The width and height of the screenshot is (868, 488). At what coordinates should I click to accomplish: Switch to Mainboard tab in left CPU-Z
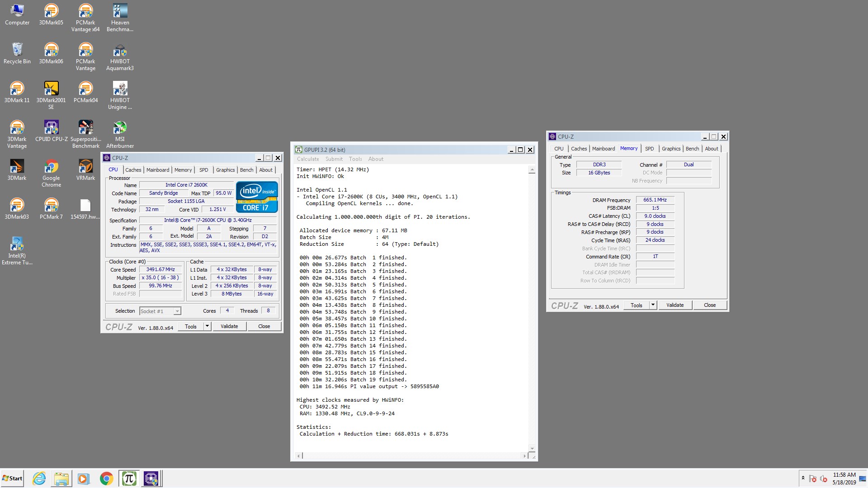158,170
